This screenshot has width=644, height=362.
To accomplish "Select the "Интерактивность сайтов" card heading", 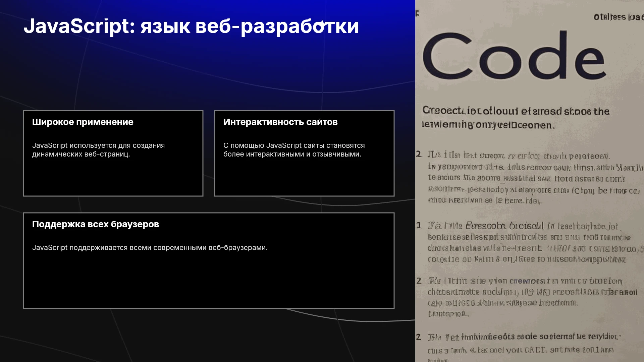I will coord(280,122).
